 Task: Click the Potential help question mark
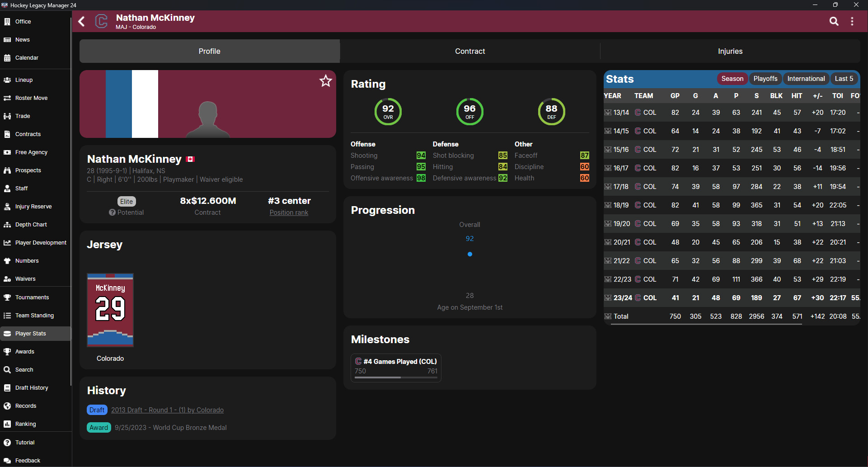click(x=112, y=212)
